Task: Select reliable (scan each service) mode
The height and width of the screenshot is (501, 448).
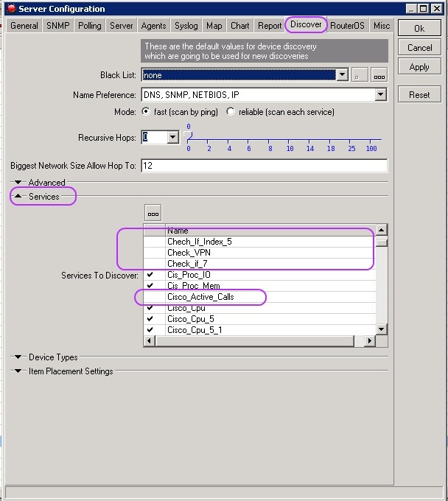Action: (231, 111)
